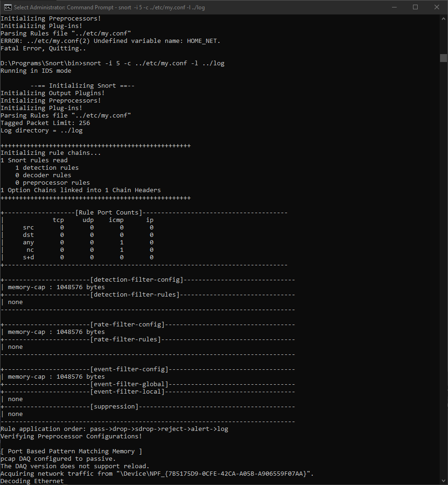The width and height of the screenshot is (448, 485).
Task: Click the 'Decoding Ethernet' line
Action: tap(32, 481)
